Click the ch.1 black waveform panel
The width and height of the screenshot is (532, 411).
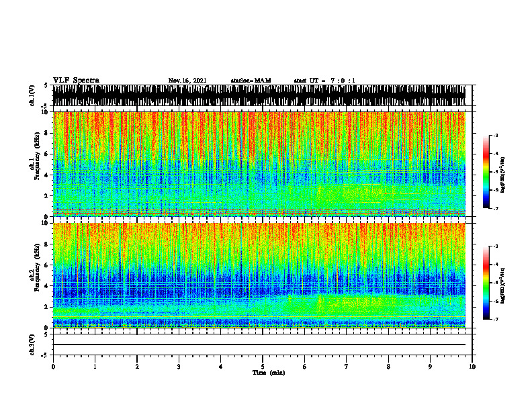tap(259, 95)
